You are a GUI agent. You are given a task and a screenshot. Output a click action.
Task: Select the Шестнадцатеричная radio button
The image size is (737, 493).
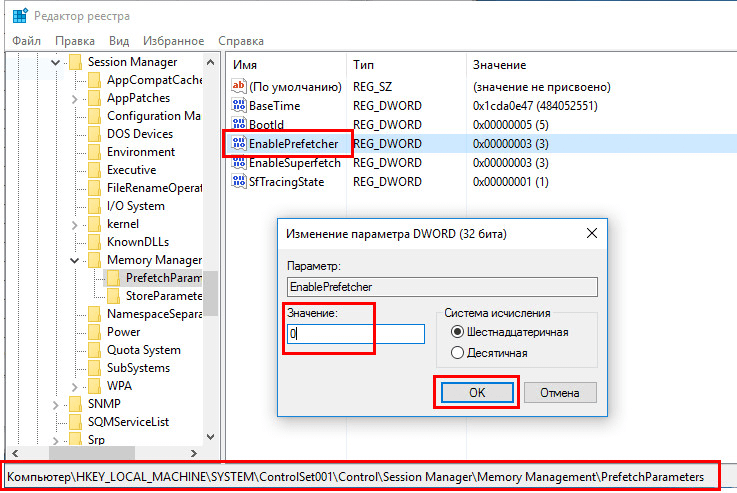(x=457, y=332)
